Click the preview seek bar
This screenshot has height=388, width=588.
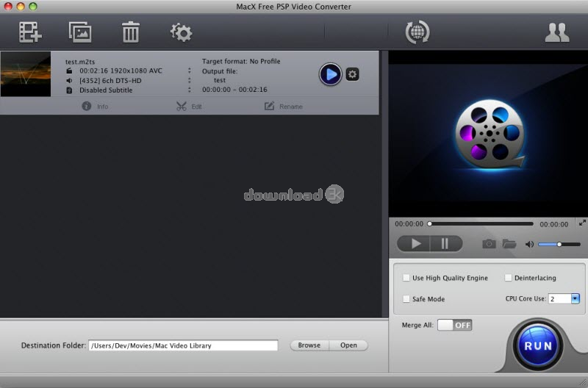(x=481, y=224)
